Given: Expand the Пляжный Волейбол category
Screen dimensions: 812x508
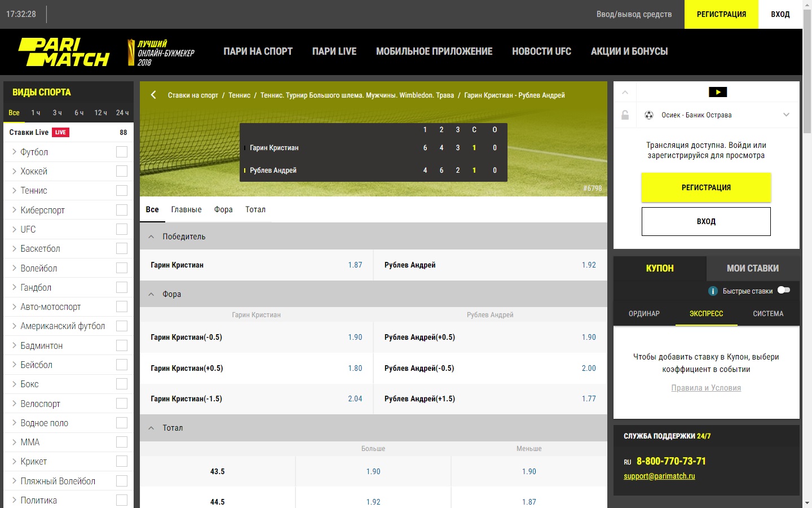Looking at the screenshot, I should tap(15, 481).
